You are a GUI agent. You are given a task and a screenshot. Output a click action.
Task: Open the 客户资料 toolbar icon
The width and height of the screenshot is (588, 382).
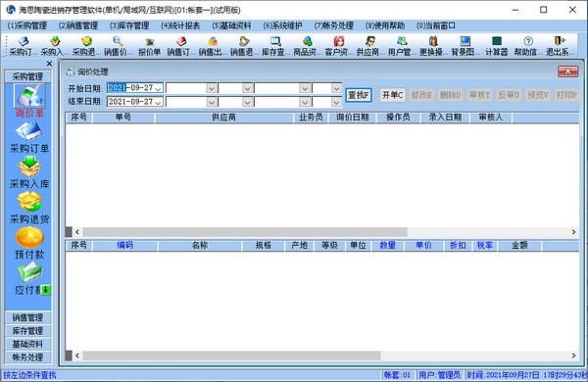pyautogui.click(x=338, y=46)
